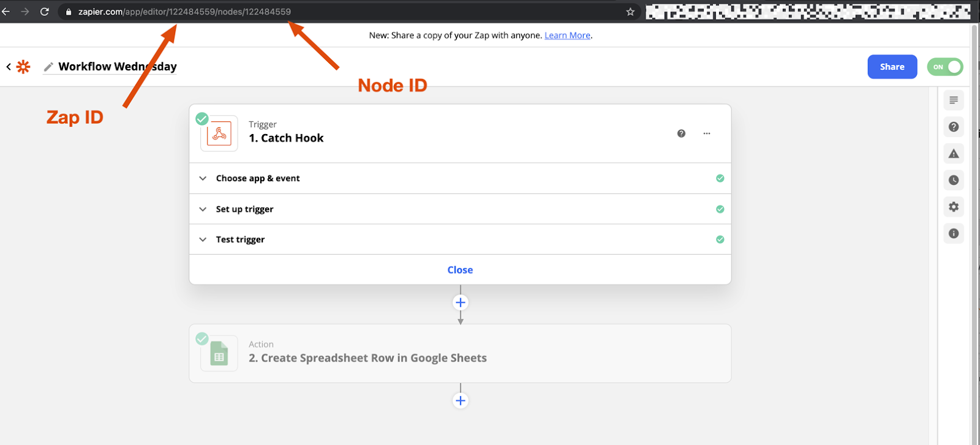Click the blue Share button
980x445 pixels.
892,67
